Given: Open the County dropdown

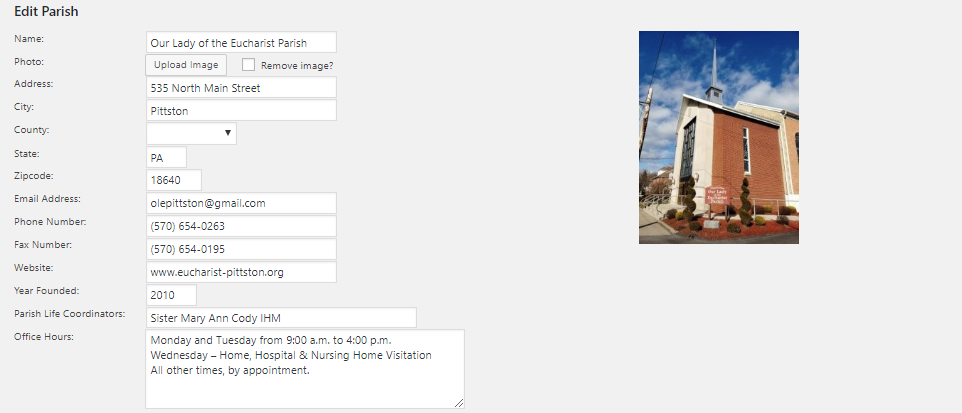Looking at the screenshot, I should point(191,133).
